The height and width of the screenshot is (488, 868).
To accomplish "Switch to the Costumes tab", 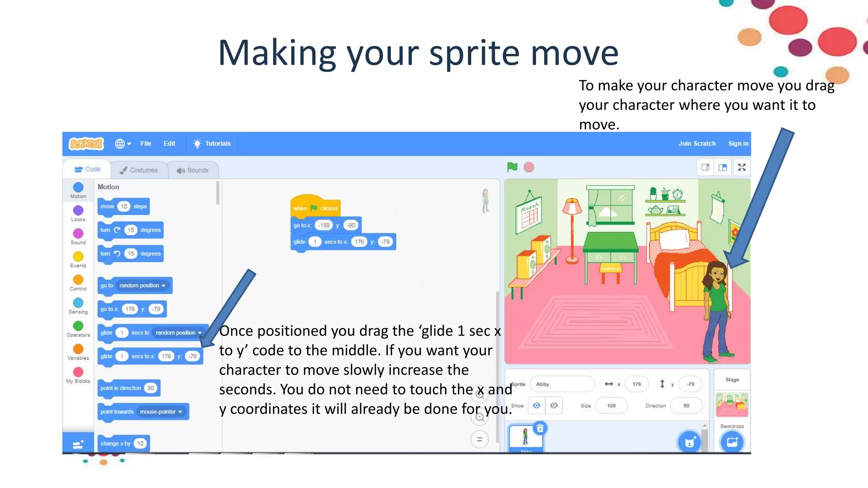I will click(x=139, y=170).
